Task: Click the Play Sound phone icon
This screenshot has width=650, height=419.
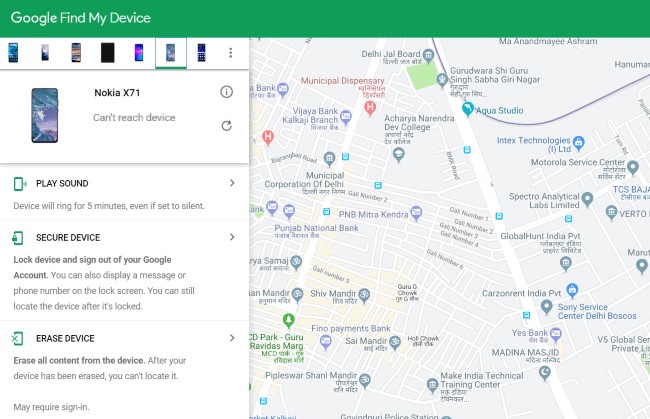Action: coord(20,184)
